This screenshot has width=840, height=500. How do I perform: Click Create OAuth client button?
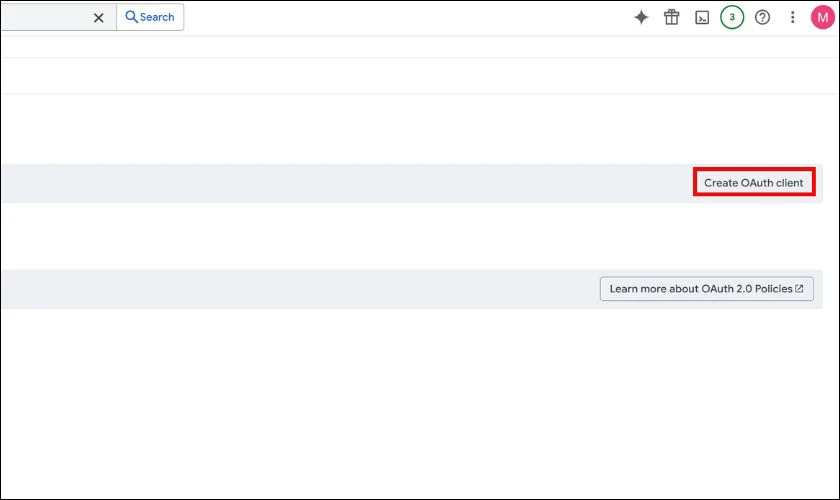(754, 182)
